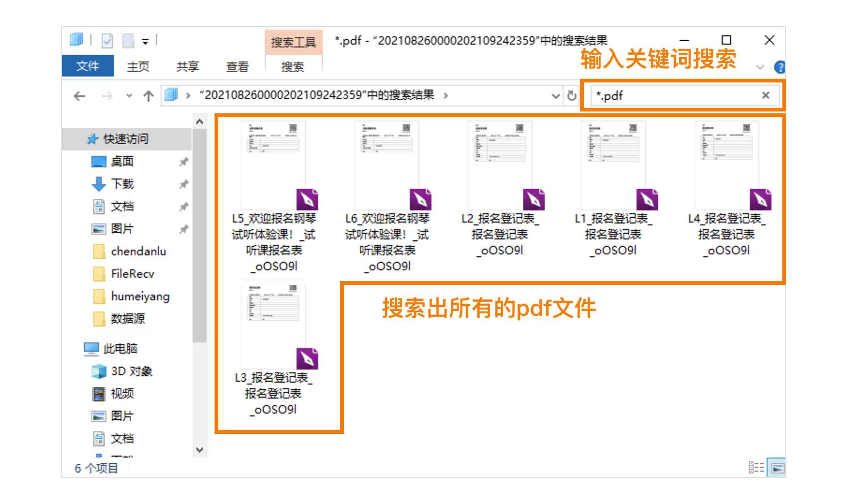Switch to the 查看 ribbon tab
This screenshot has height=504, width=847.
238,67
